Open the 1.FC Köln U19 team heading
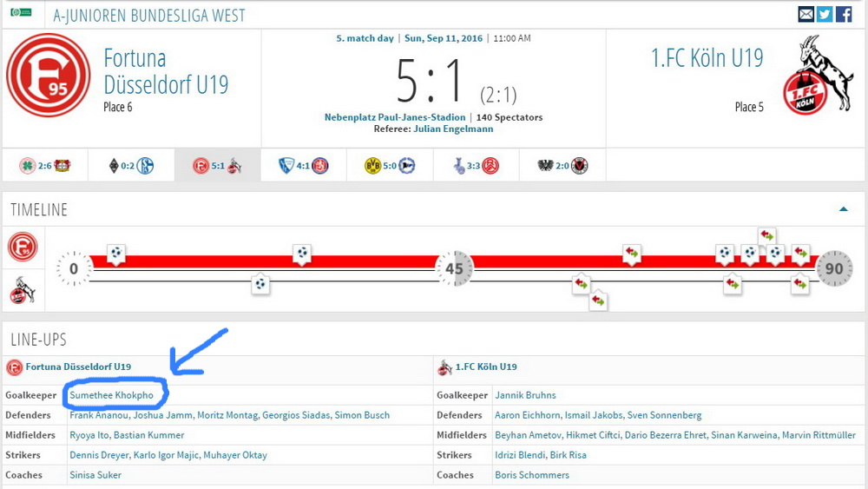 [707, 58]
